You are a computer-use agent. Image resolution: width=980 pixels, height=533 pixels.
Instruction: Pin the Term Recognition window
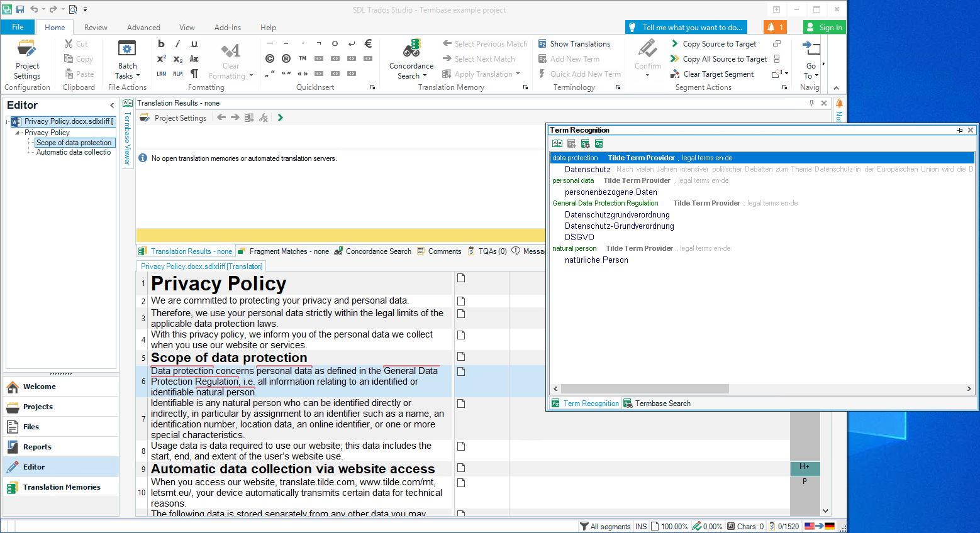(x=960, y=130)
